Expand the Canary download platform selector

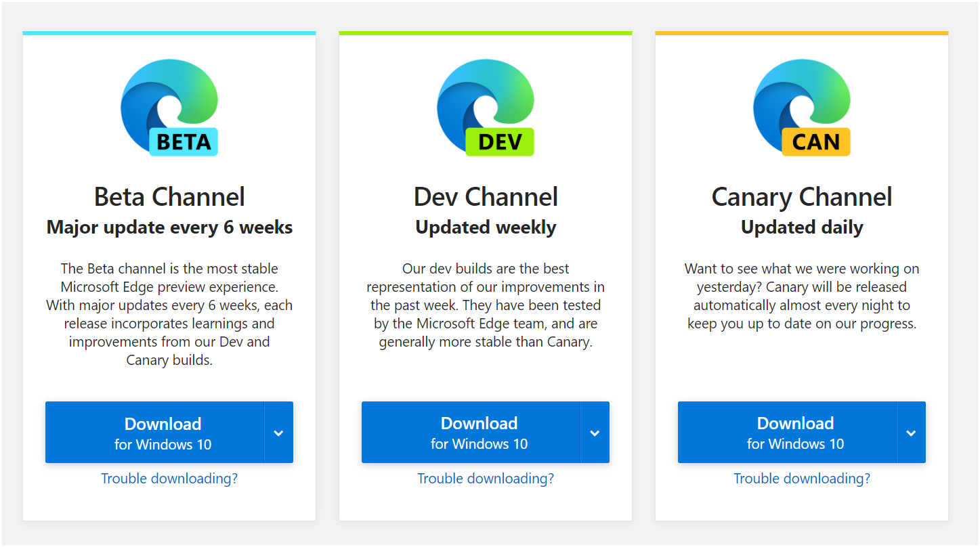point(911,432)
